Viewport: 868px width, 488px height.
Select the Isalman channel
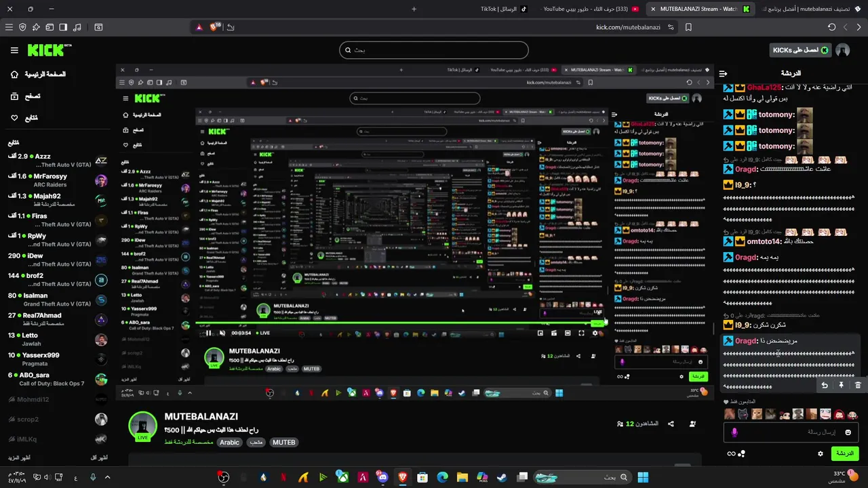[58, 300]
